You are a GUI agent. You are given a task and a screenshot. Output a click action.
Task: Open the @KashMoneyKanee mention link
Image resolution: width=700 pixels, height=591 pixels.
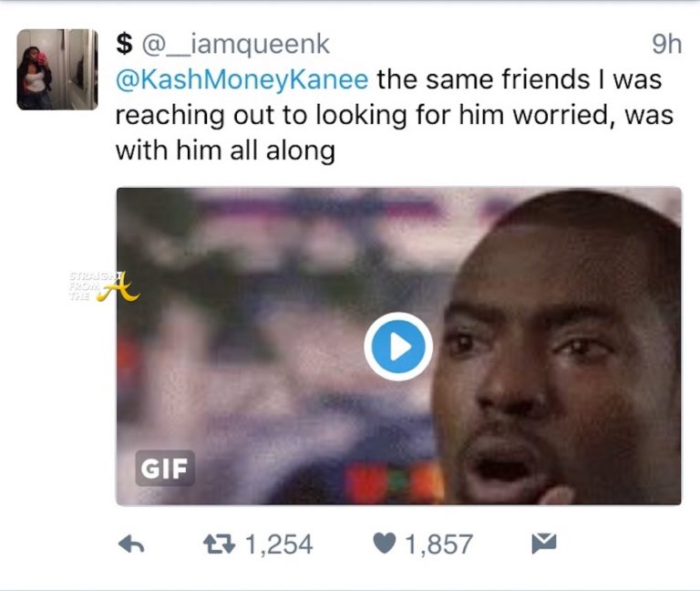(242, 79)
